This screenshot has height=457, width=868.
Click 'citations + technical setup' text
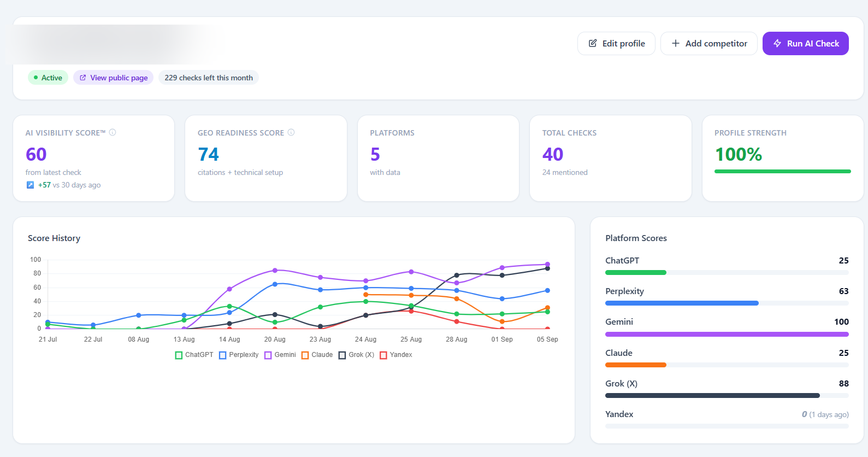240,172
